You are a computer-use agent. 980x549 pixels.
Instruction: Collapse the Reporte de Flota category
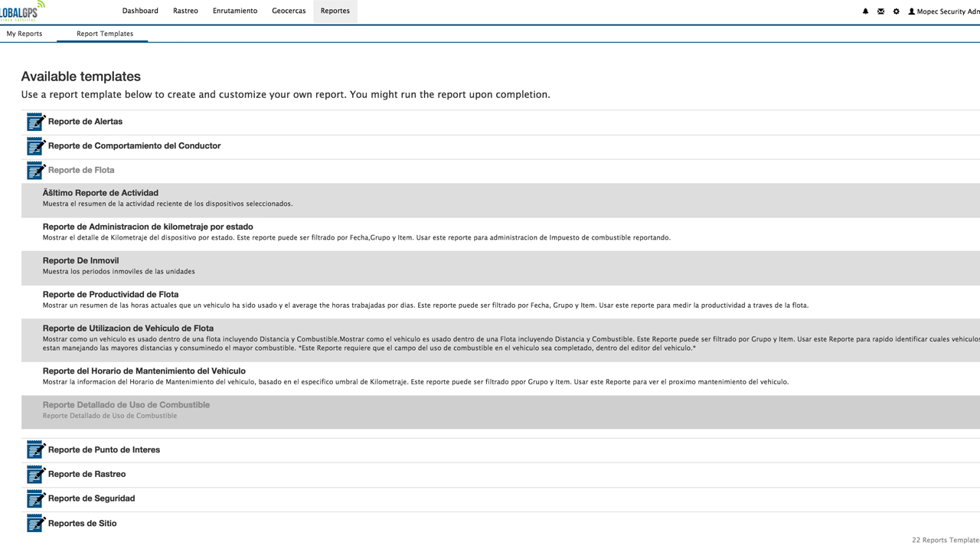pyautogui.click(x=81, y=170)
